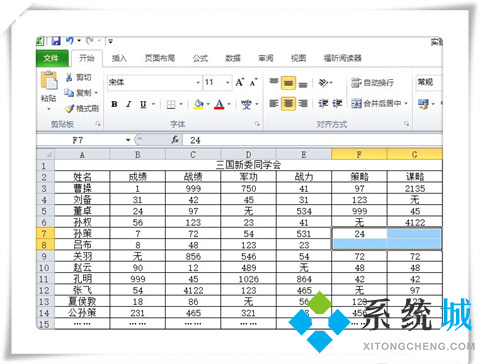Expand the borders dropdown arrow
Screen dimensions: 480x364
click(181, 104)
